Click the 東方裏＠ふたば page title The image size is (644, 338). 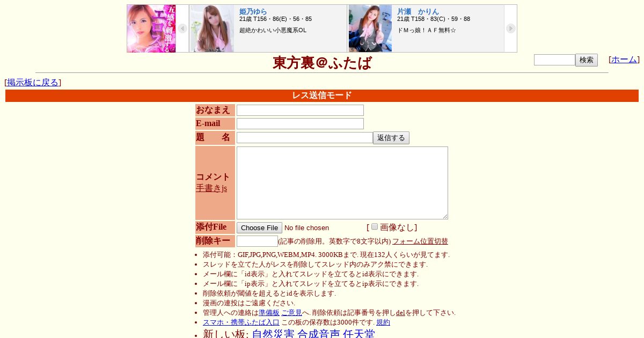(322, 63)
